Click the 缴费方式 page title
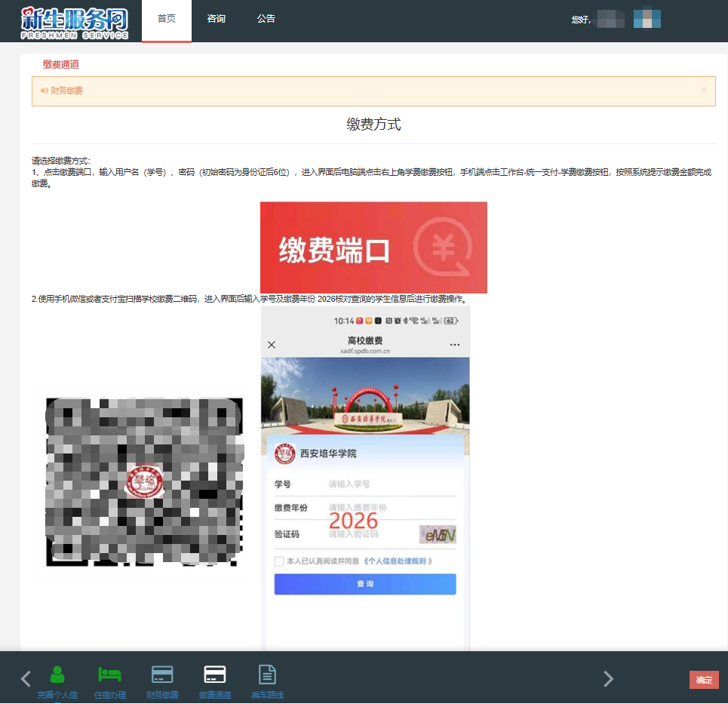 click(x=373, y=124)
